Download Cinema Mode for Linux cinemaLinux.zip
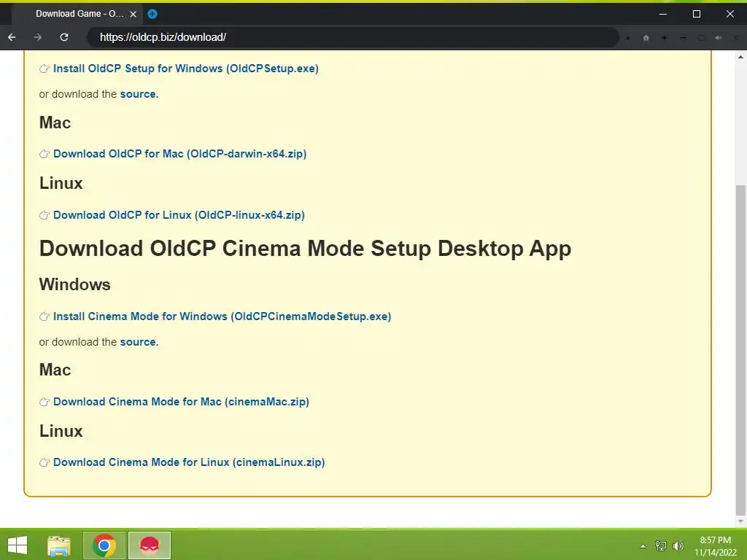 (189, 462)
